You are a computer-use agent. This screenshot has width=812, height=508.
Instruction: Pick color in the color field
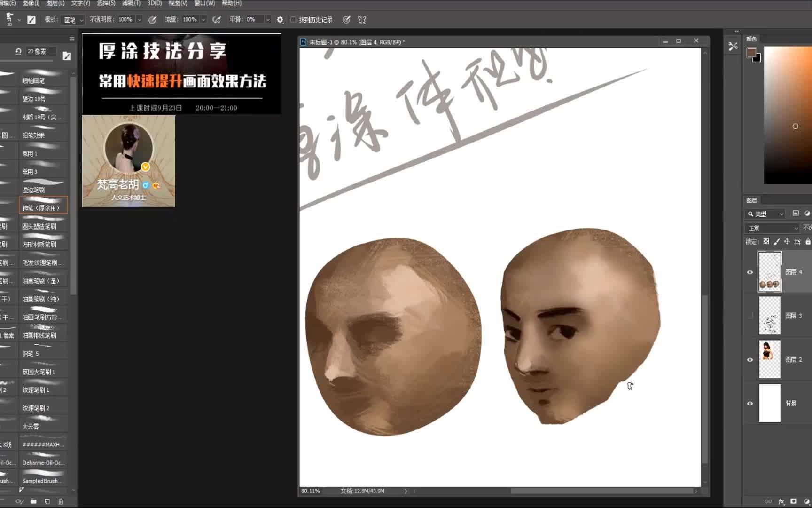(x=788, y=115)
